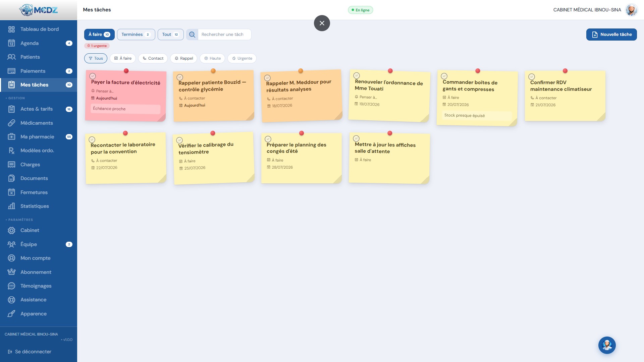Switch to the Terminées tab
Image resolution: width=644 pixels, height=362 pixels.
(136, 35)
